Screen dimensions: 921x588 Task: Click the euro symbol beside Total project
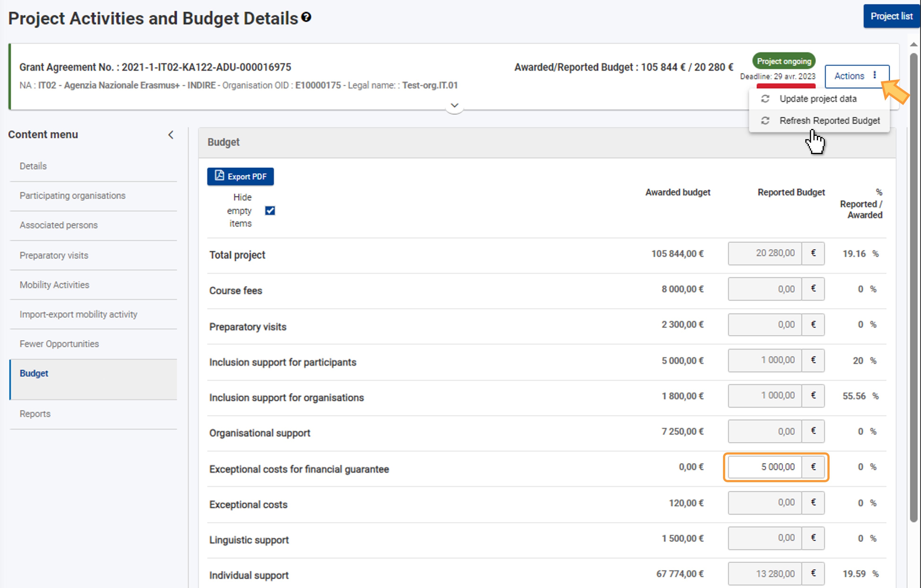pos(813,253)
